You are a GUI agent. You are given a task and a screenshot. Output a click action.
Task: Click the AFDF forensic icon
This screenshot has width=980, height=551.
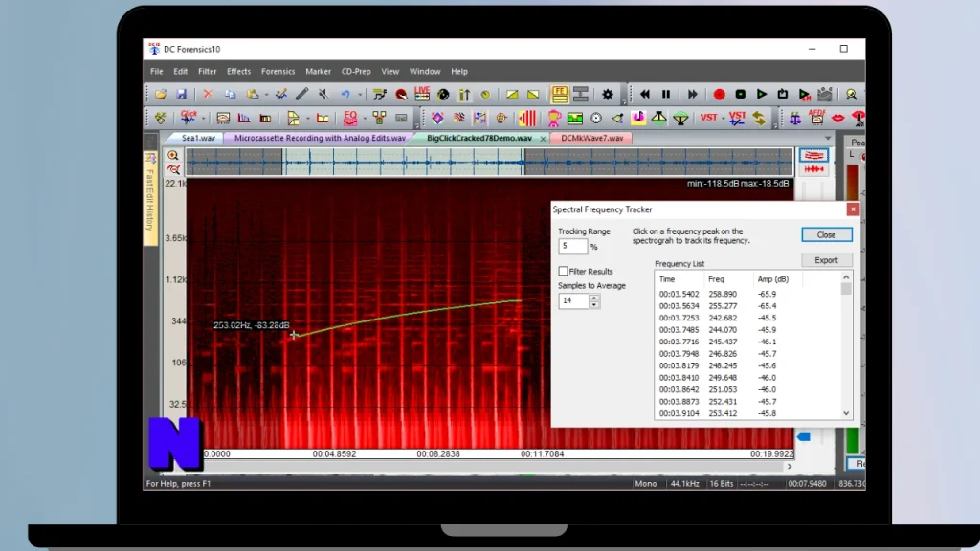(x=817, y=118)
